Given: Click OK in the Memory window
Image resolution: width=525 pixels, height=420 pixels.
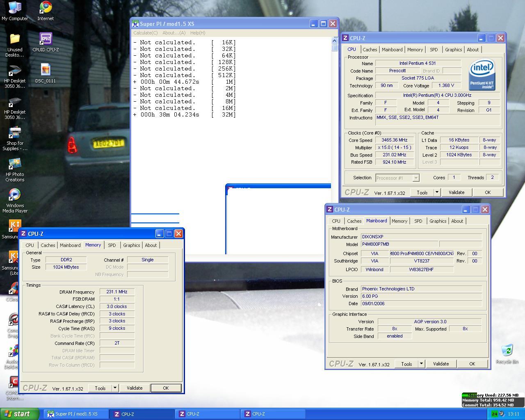Looking at the screenshot, I should click(166, 388).
